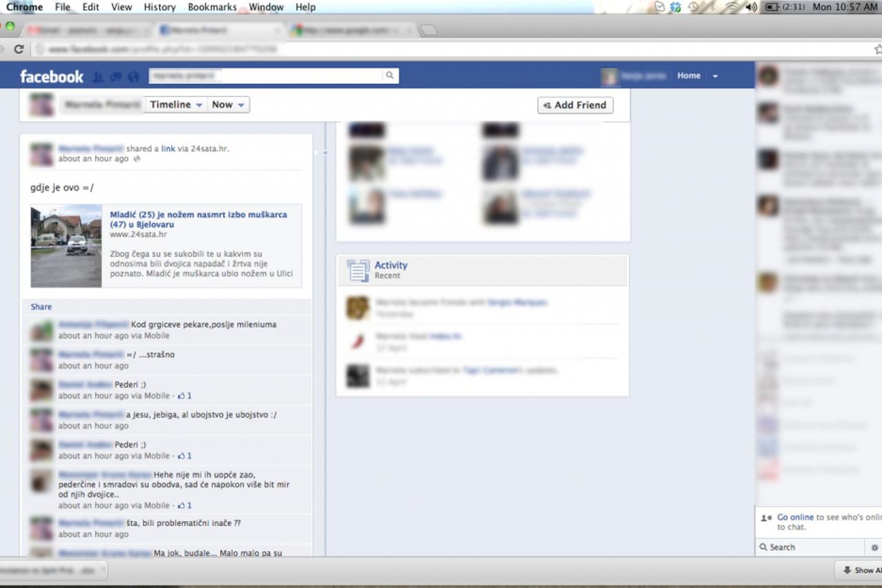
Task: Click the comment text '=/ ...strašno'
Action: pyautogui.click(x=150, y=355)
